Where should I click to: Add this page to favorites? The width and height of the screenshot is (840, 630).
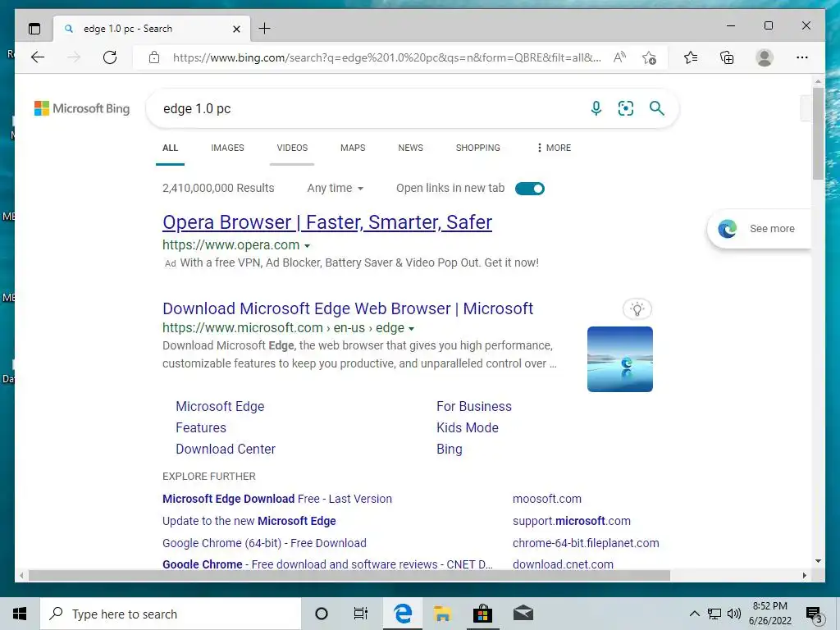point(650,57)
